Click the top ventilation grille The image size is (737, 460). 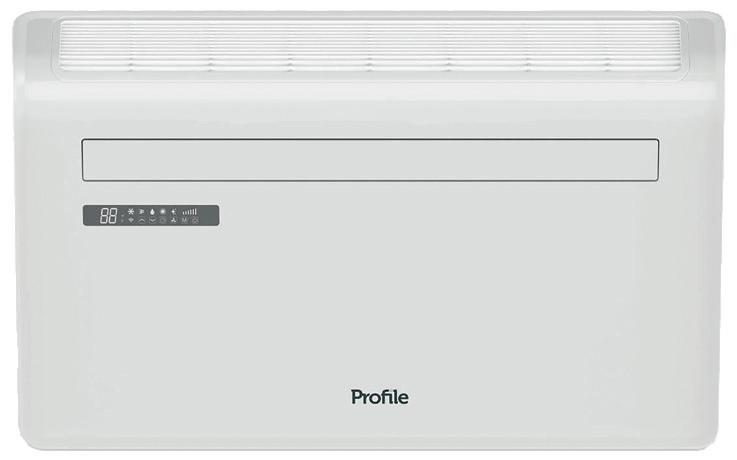(x=370, y=46)
